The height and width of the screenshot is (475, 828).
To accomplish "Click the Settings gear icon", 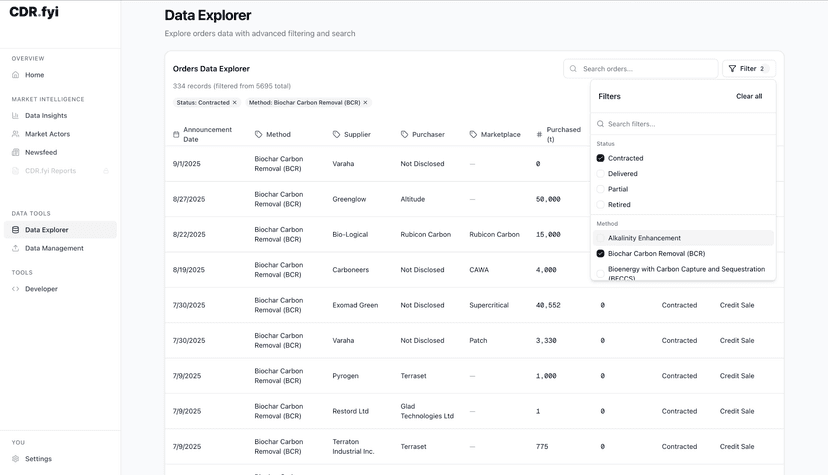I will [15, 459].
